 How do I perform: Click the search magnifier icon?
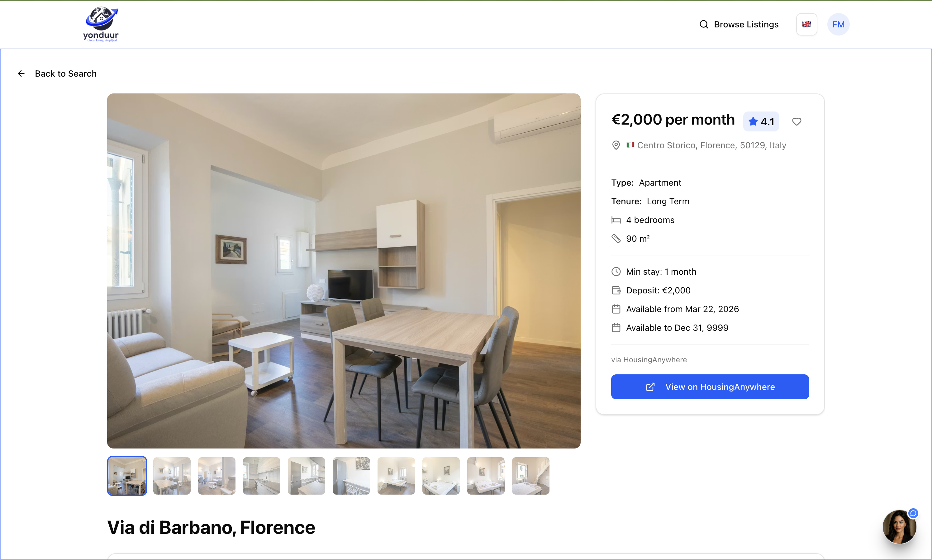pos(704,24)
